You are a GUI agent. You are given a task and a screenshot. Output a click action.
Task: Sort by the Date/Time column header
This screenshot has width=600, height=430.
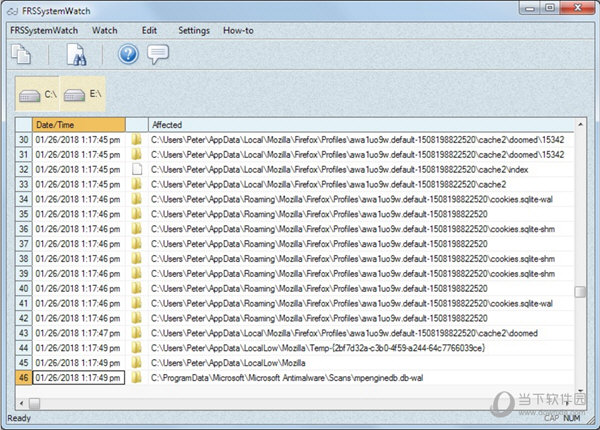79,125
